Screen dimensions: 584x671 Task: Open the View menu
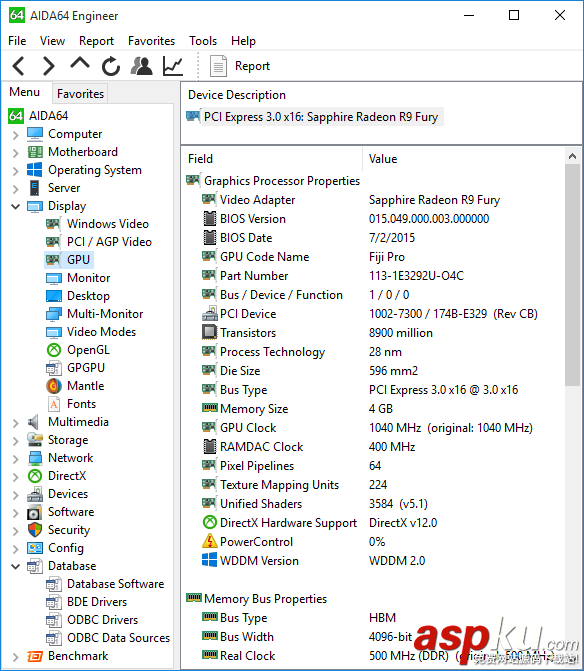click(x=52, y=41)
